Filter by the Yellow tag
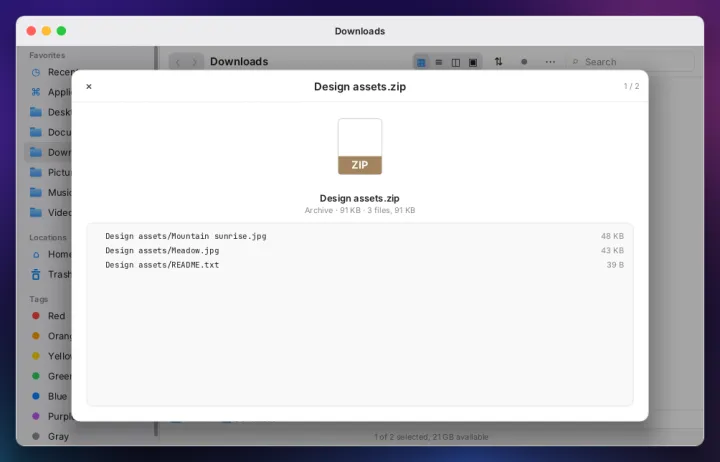 click(x=50, y=356)
